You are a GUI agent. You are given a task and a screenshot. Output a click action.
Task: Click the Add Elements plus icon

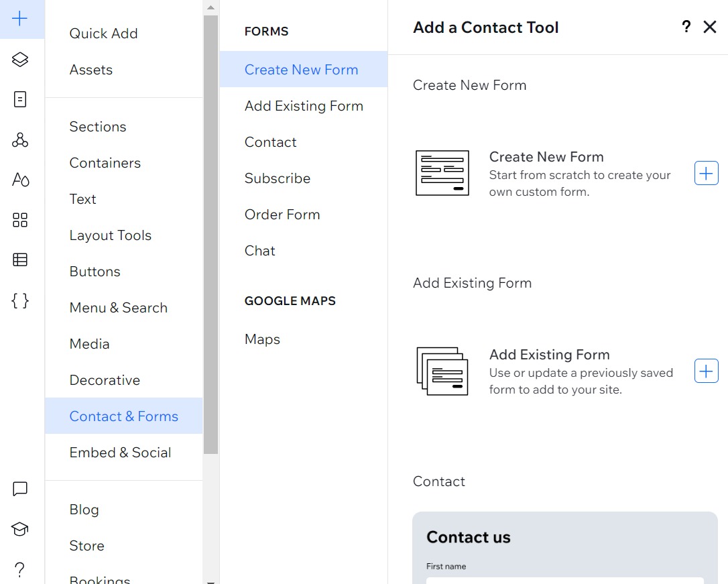[20, 19]
